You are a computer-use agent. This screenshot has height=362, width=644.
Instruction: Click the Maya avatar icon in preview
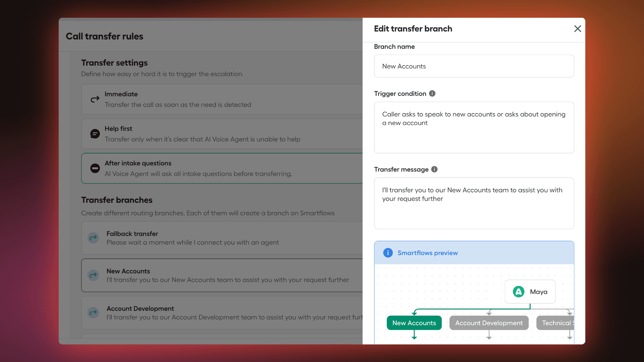tap(519, 292)
